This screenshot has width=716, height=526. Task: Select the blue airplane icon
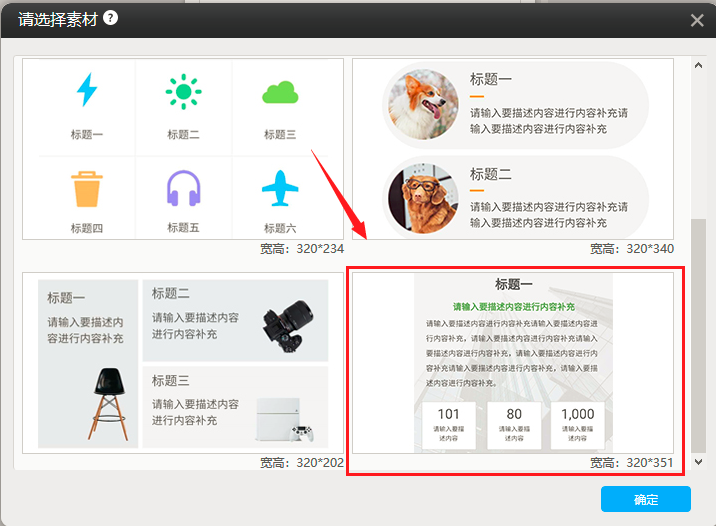coord(280,188)
